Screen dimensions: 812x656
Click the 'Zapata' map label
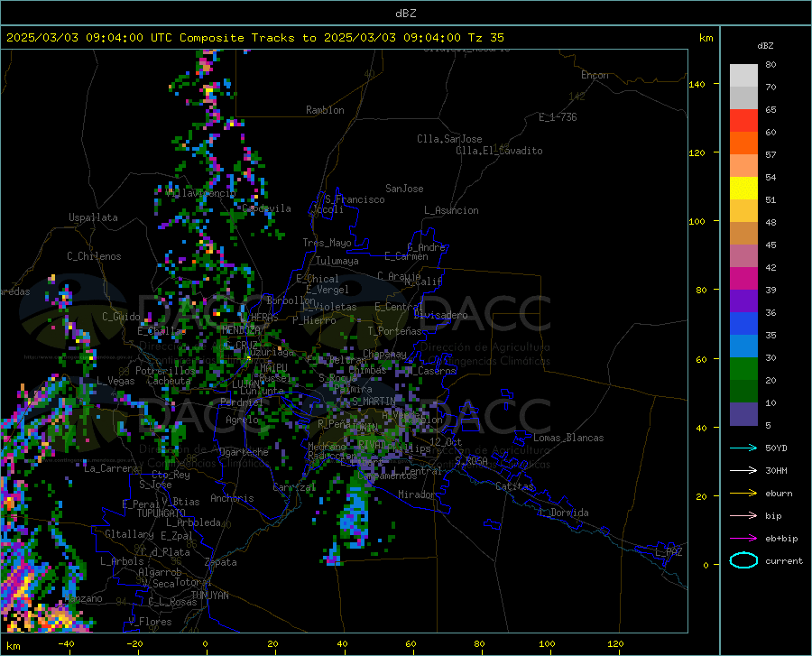point(221,562)
